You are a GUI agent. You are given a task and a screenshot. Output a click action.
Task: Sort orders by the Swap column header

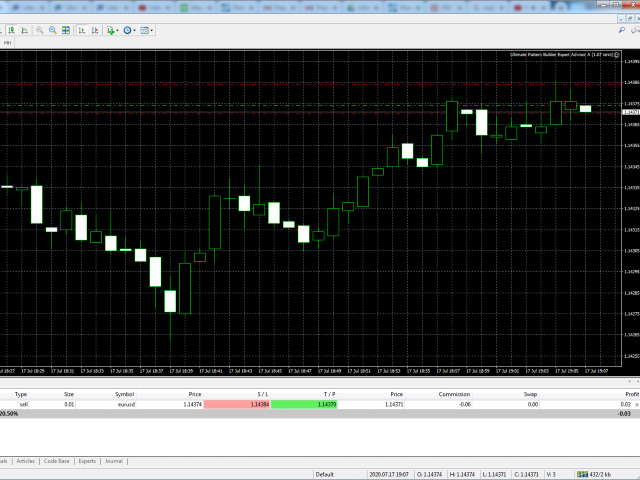[x=530, y=394]
